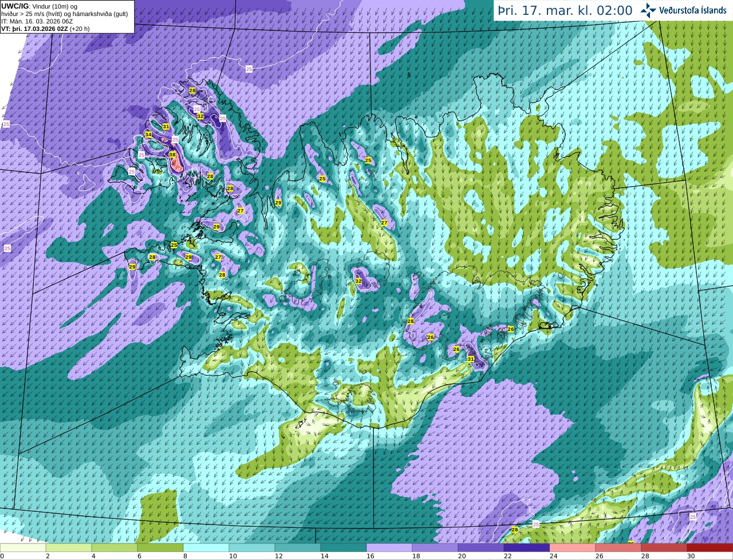733x560 pixels.
Task: Pick the 12–14 m/s color swatch
Action: [x=298, y=548]
